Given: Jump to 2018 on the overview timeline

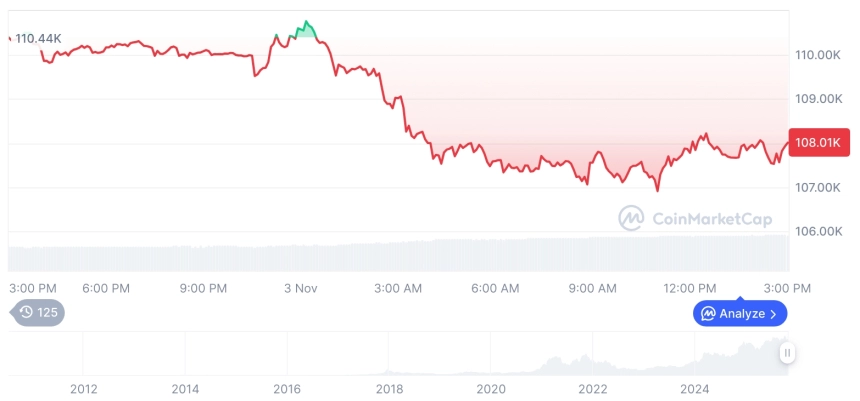Looking at the screenshot, I should click(x=390, y=388).
